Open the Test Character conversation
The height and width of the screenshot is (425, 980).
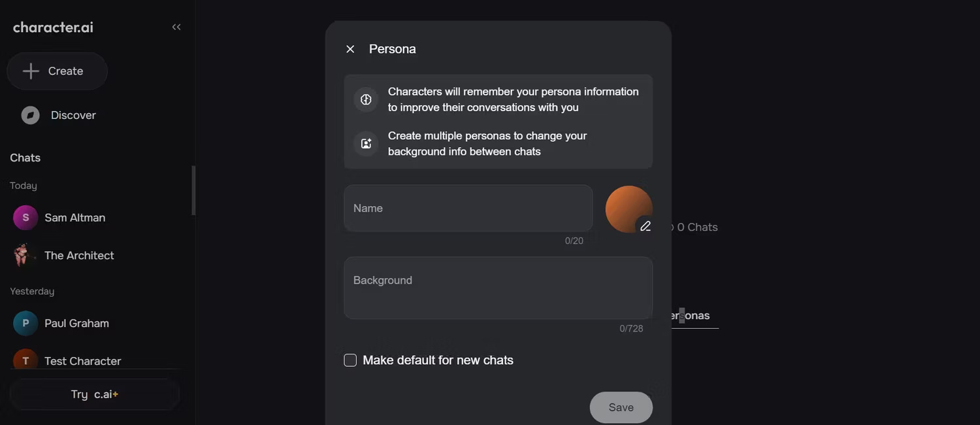click(x=82, y=360)
